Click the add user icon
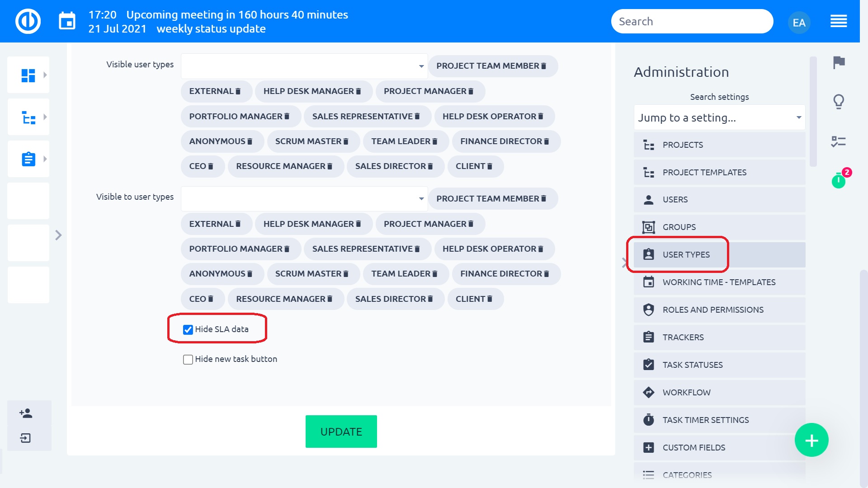868x488 pixels. 26,413
